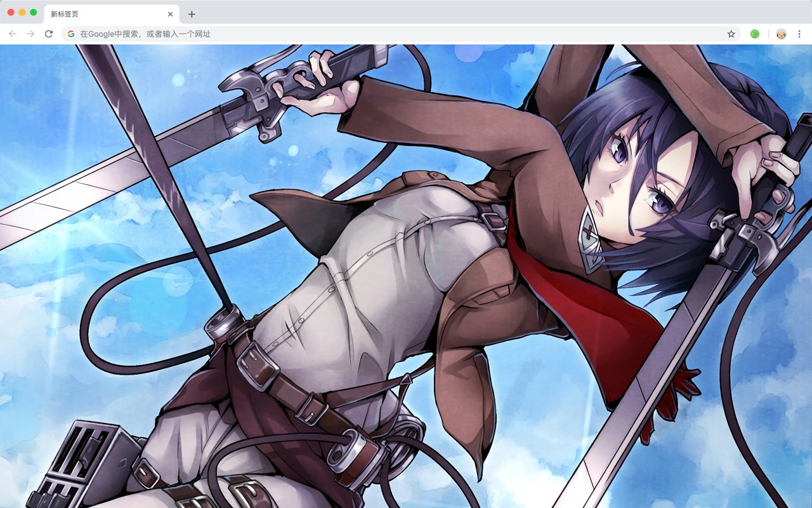812x508 pixels.
Task: Close the window with the red button
Action: click(x=11, y=12)
